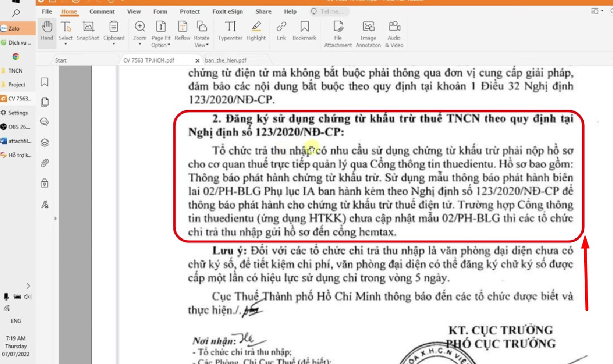Open Zalo from the taskbar

(x=17, y=28)
